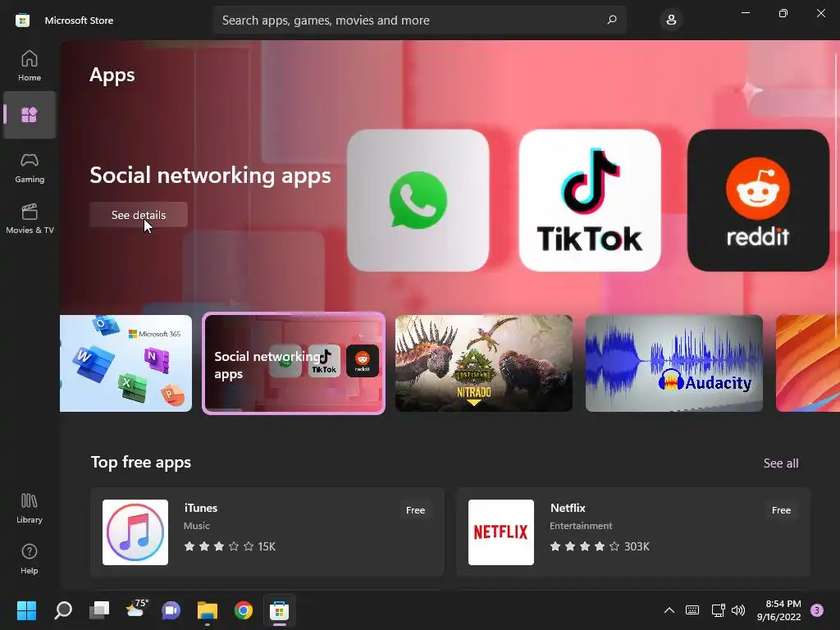Open touch keyboard from system tray
Screen dimensions: 840x630
pos(692,610)
